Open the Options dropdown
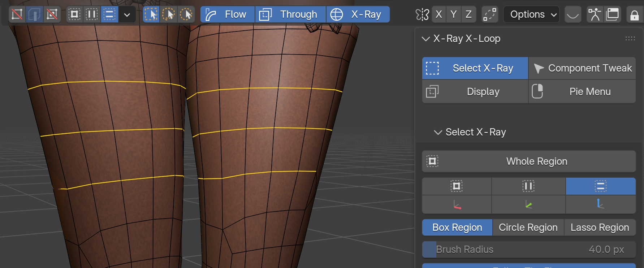Screen dimensions: 644x268 coord(531,14)
